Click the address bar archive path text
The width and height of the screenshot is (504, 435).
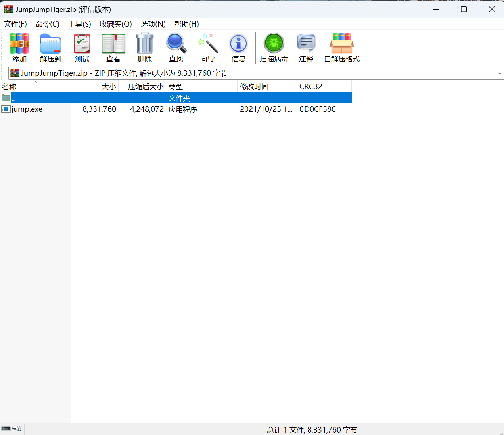tap(124, 73)
